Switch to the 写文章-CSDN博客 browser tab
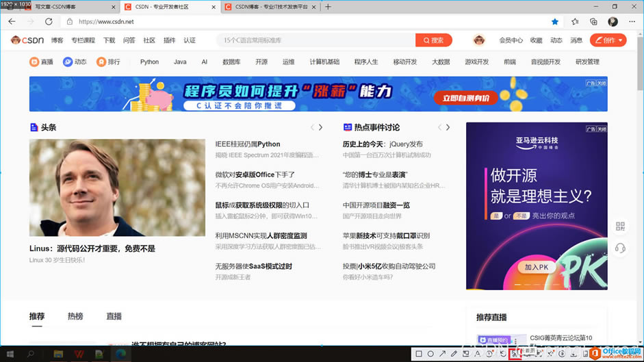The width and height of the screenshot is (644, 362). coord(68,7)
